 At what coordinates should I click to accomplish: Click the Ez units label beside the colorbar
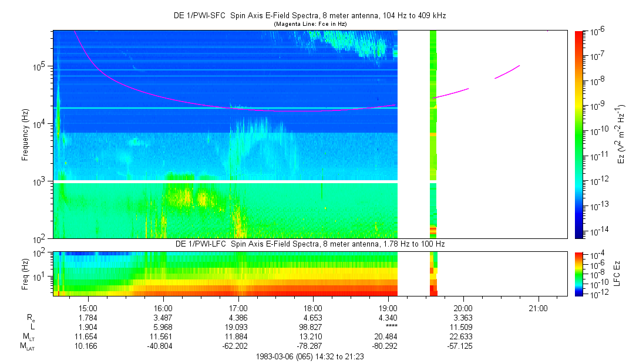622,134
